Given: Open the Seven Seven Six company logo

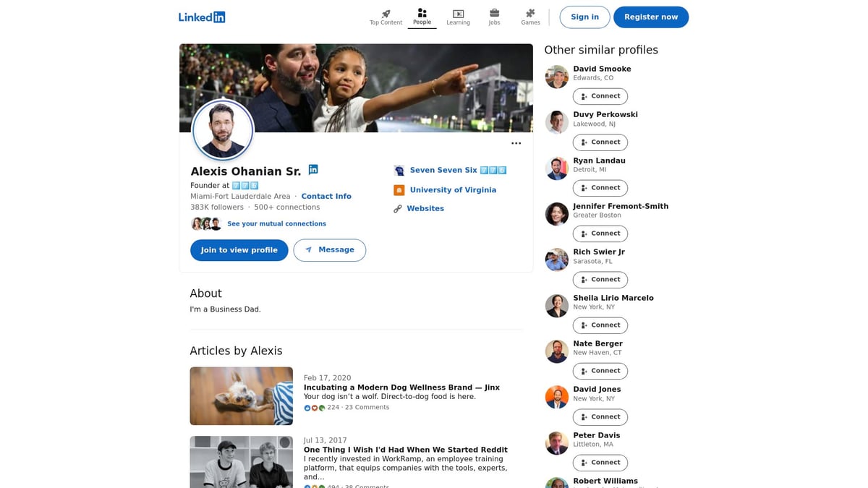Looking at the screenshot, I should click(399, 170).
